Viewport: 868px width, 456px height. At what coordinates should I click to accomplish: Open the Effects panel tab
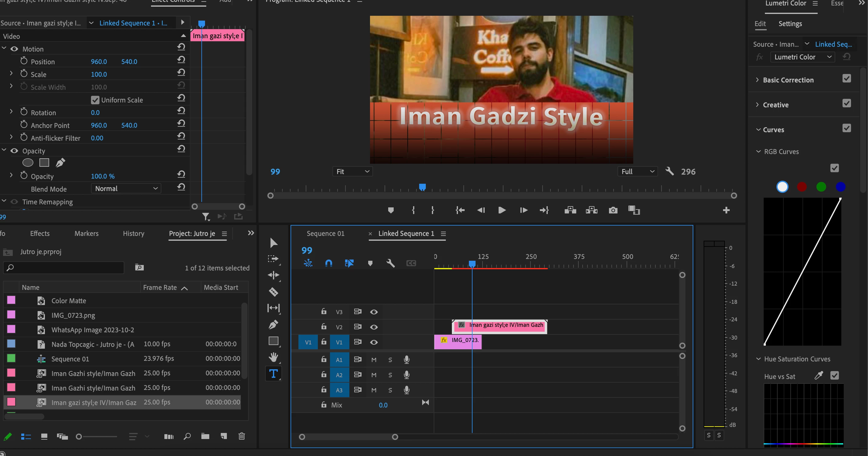click(40, 234)
